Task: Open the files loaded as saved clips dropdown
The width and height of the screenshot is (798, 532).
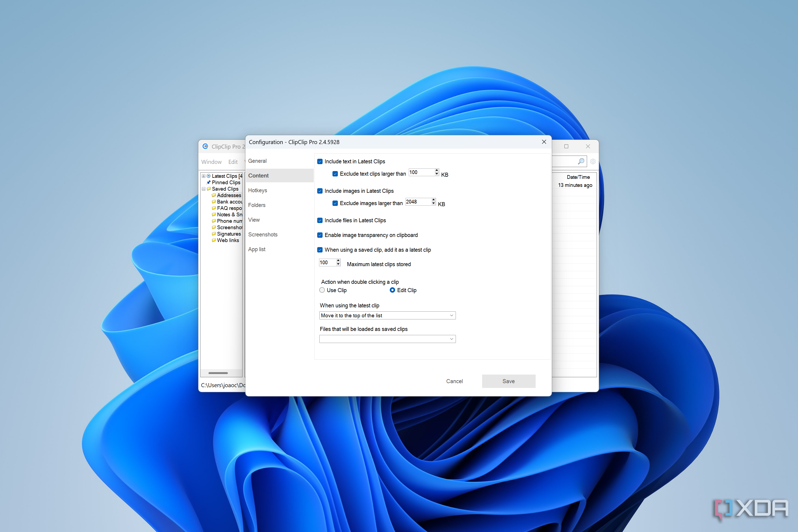Action: (x=387, y=339)
